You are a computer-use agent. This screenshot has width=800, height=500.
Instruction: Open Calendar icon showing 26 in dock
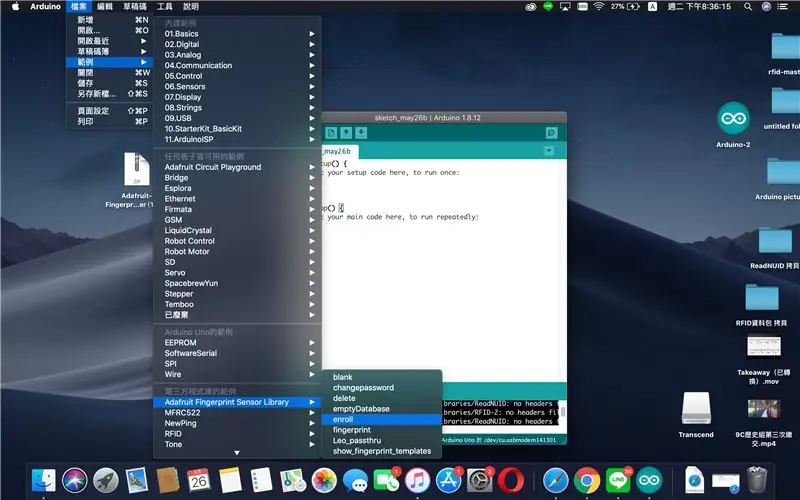pyautogui.click(x=198, y=481)
